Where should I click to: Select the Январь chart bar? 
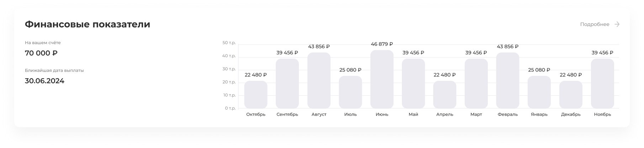(539, 92)
